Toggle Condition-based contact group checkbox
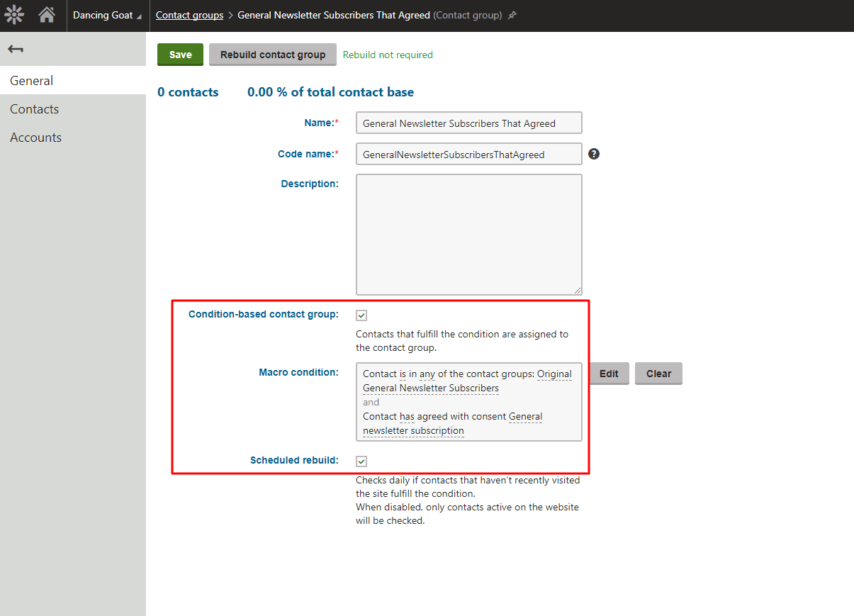Viewport: 854px width, 616px height. [361, 315]
